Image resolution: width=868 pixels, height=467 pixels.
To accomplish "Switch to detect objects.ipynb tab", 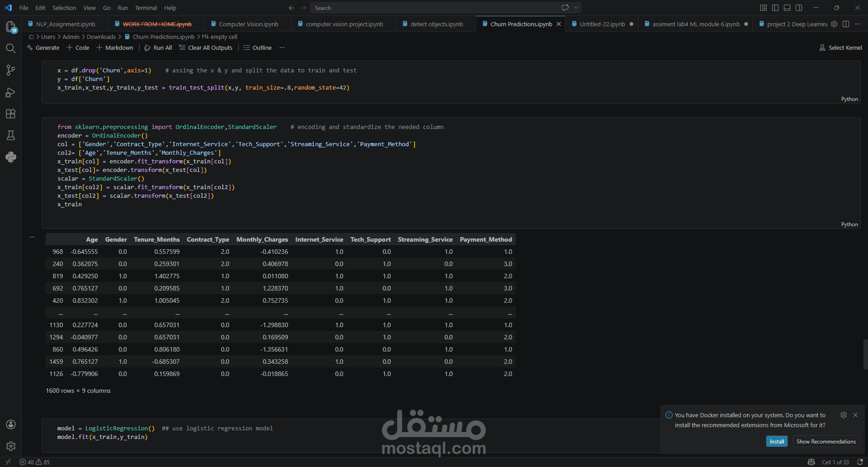I will pos(436,24).
